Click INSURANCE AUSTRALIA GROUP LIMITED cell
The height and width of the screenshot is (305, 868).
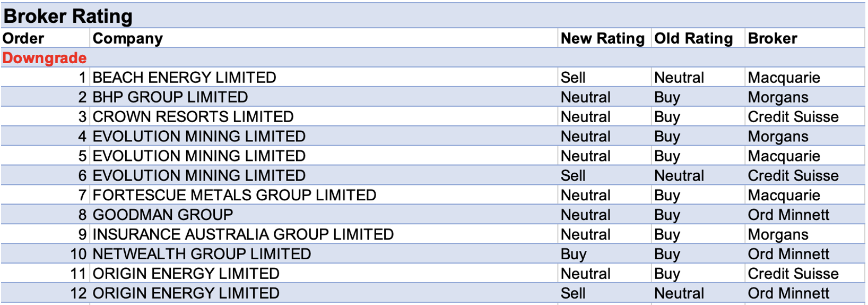[243, 234]
